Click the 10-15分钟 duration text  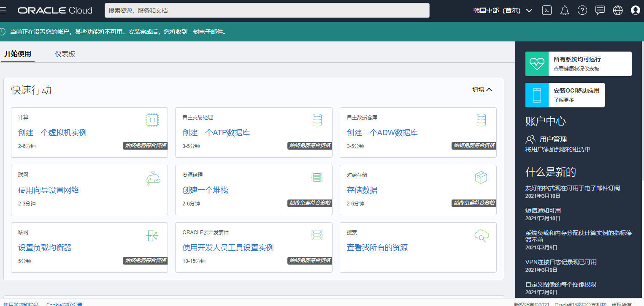point(194,261)
